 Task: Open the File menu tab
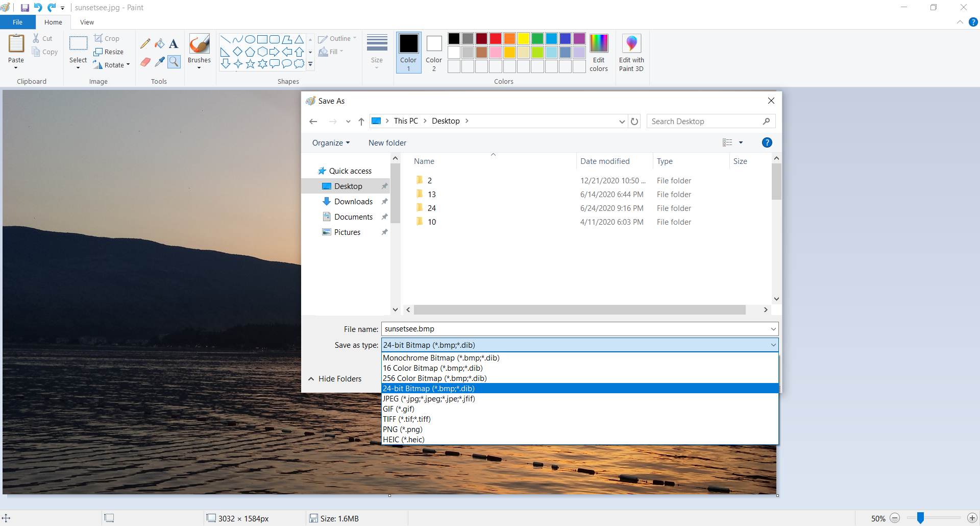pyautogui.click(x=17, y=22)
